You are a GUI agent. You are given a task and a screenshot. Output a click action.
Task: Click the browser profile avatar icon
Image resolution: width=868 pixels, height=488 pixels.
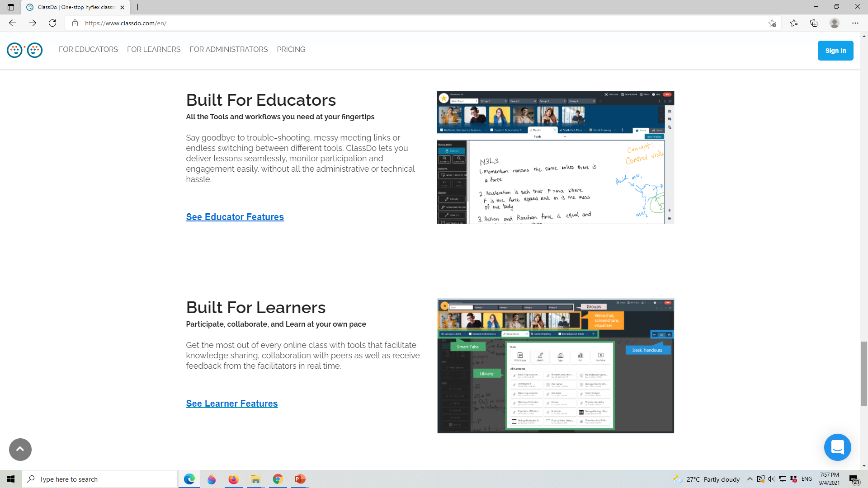[835, 23]
